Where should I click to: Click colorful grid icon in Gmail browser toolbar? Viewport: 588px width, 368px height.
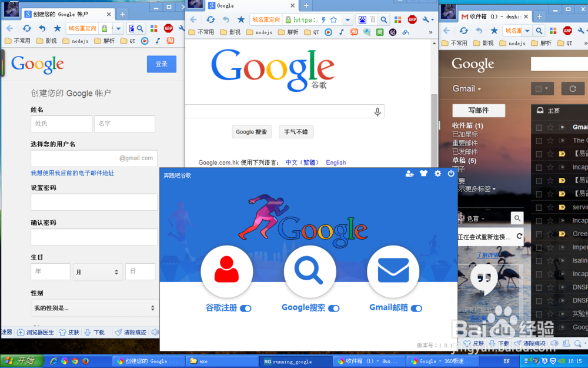coord(553,31)
